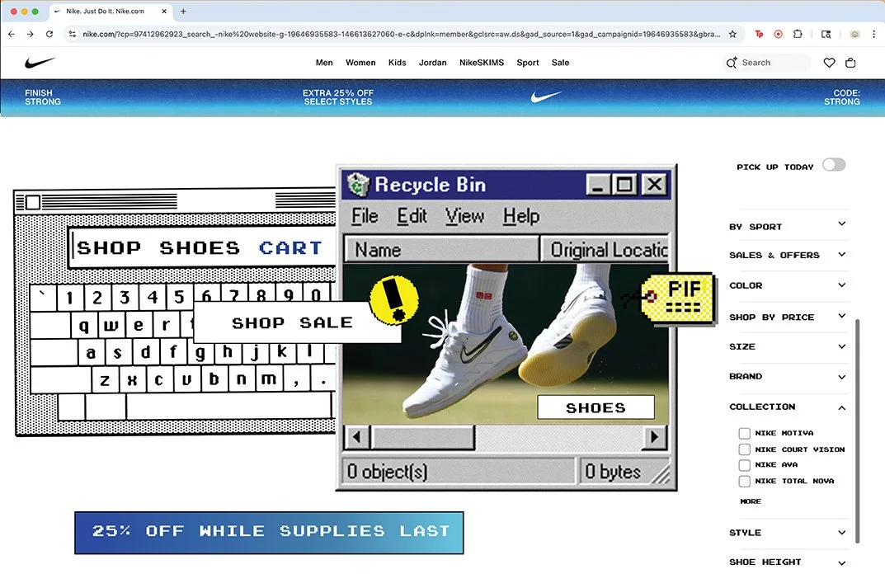Click the right arrow of the Recycle Bin scrollbar
Image resolution: width=885 pixels, height=588 pixels.
pos(654,437)
